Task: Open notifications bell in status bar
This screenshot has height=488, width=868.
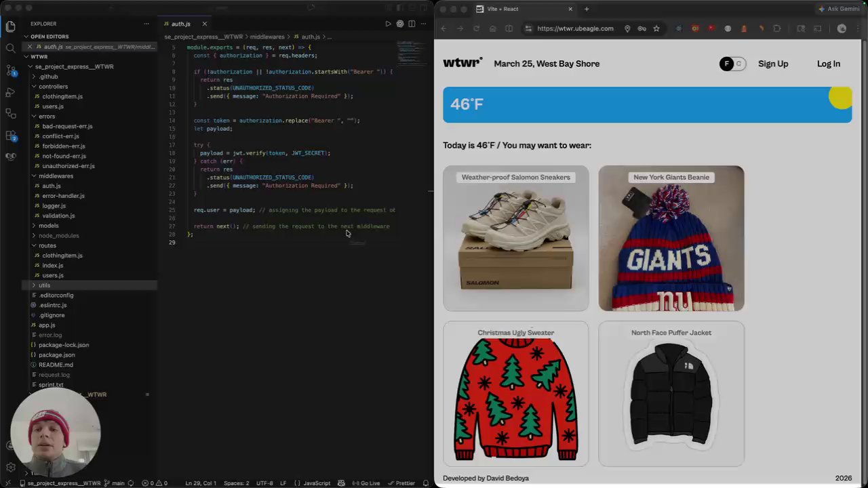Action: [x=426, y=483]
